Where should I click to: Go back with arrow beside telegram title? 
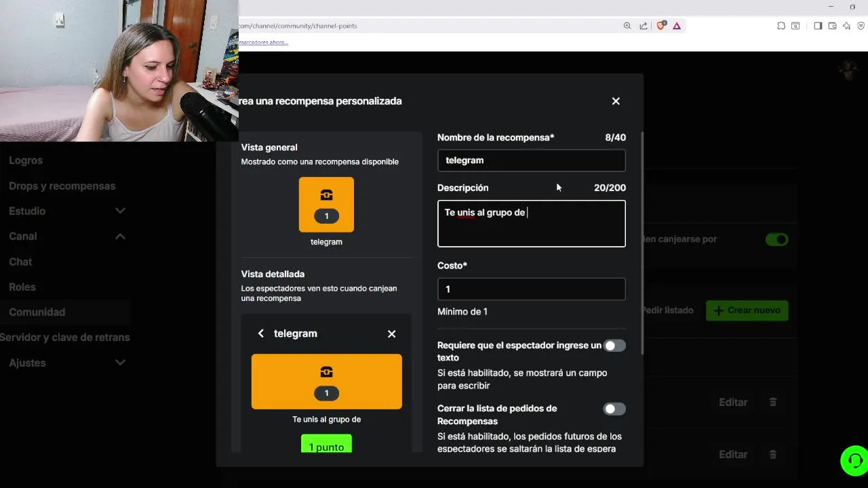pyautogui.click(x=261, y=333)
